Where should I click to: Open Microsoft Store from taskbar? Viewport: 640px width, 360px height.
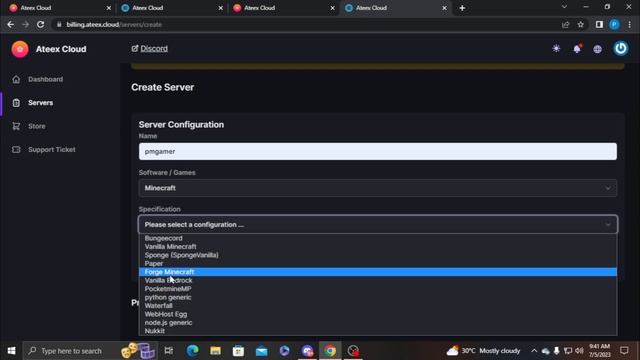(x=238, y=351)
